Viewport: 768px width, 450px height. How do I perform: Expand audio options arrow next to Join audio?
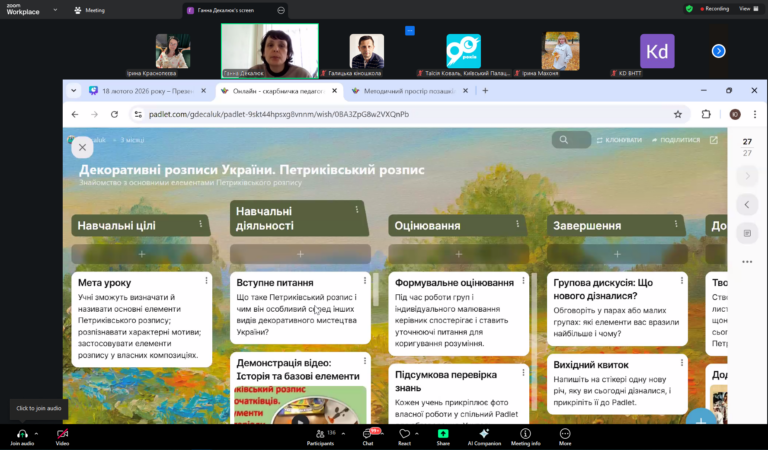36,434
